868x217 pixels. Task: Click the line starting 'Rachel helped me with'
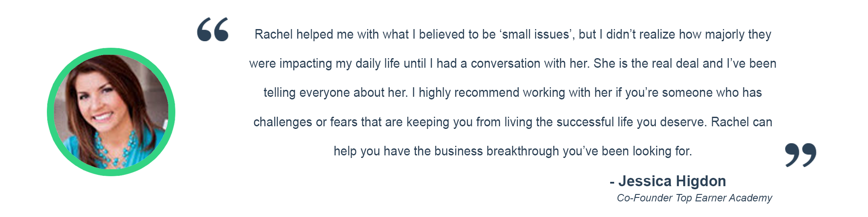click(513, 34)
